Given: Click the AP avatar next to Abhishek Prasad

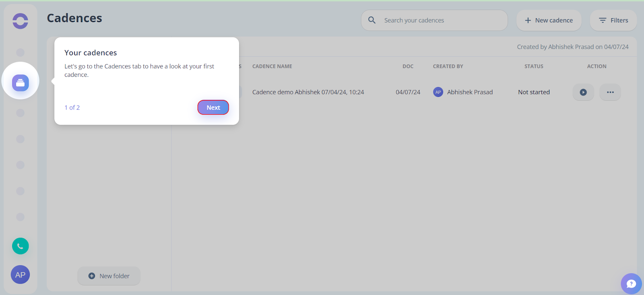Looking at the screenshot, I should (438, 92).
